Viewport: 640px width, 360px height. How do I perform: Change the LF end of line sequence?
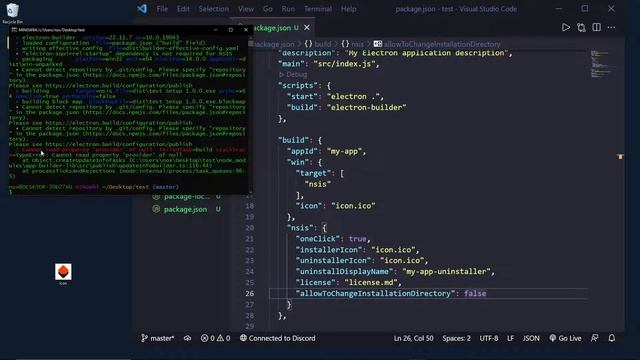click(x=510, y=338)
